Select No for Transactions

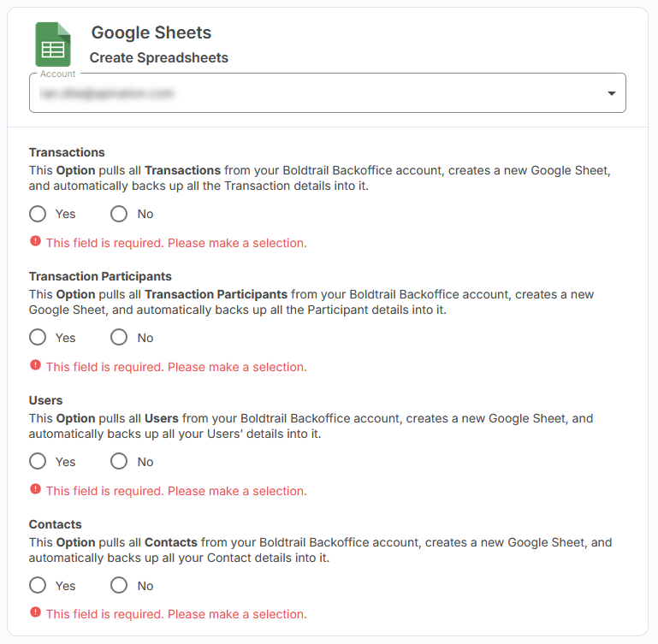click(119, 214)
